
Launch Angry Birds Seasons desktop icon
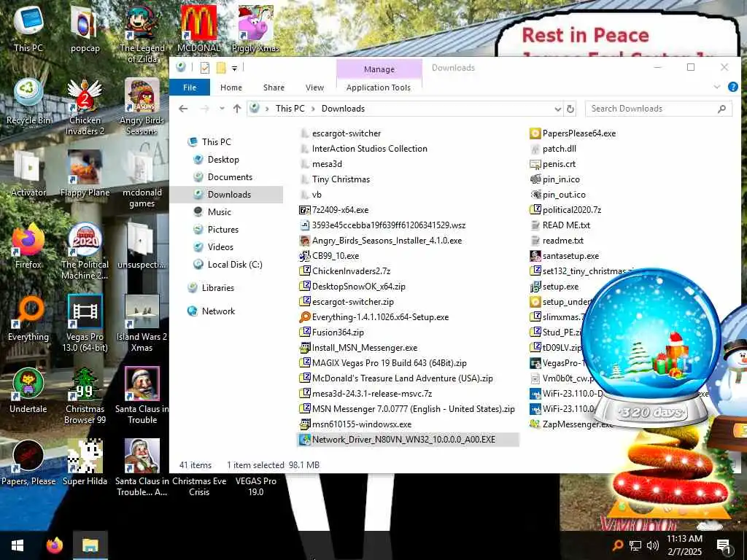pyautogui.click(x=142, y=106)
